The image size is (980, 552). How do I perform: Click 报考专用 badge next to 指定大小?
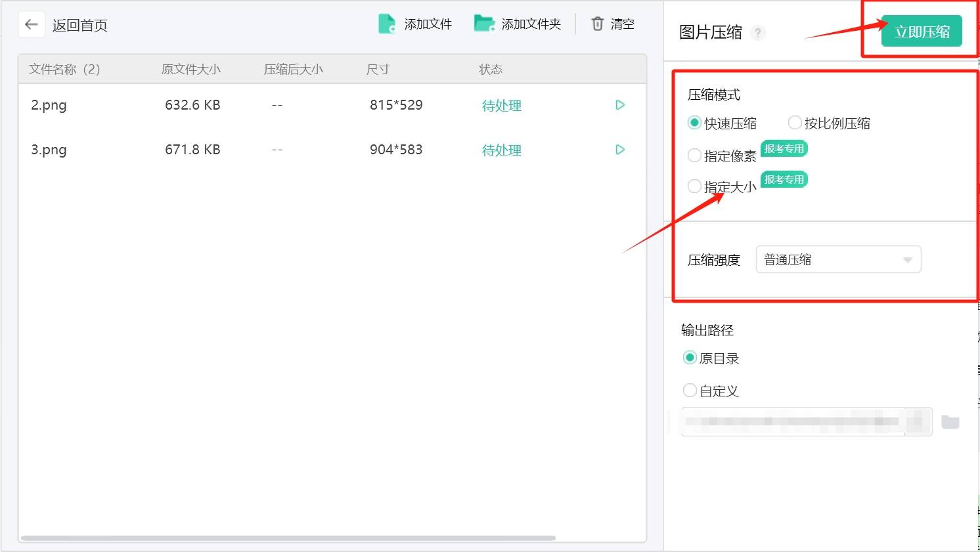[x=784, y=180]
